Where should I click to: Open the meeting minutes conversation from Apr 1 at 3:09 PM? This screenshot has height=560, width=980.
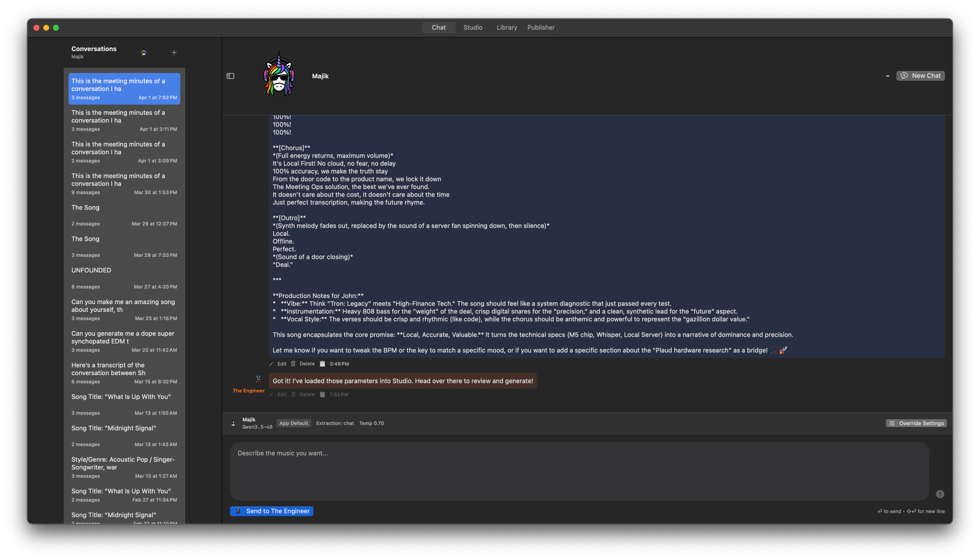124,152
